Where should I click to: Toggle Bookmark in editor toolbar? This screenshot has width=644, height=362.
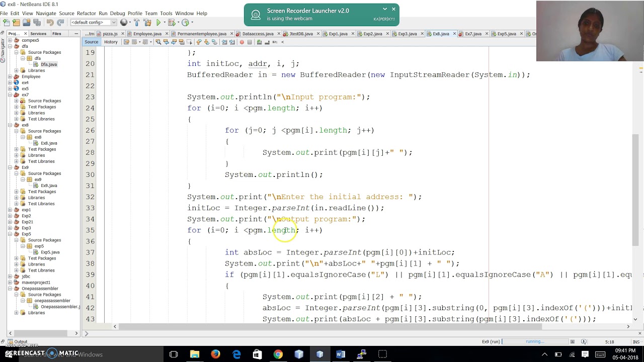214,42
